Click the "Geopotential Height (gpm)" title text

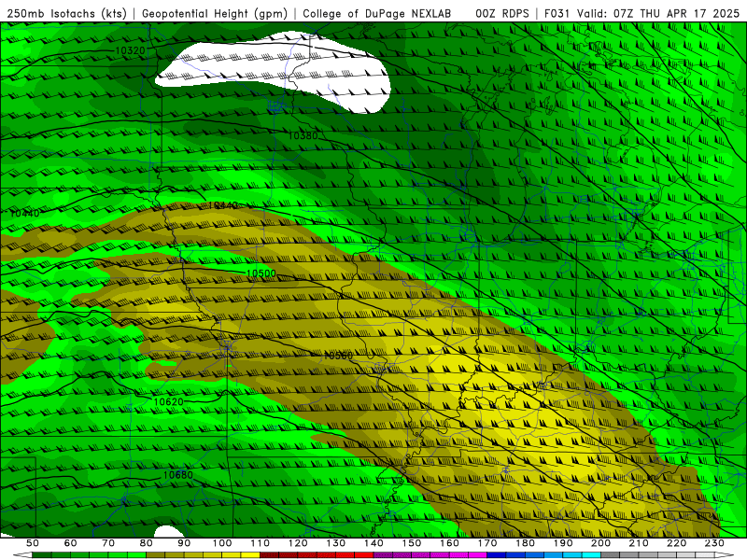pos(215,14)
